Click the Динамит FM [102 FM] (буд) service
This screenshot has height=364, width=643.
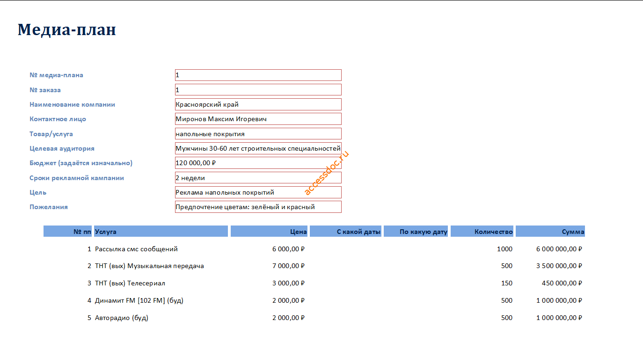[139, 300]
